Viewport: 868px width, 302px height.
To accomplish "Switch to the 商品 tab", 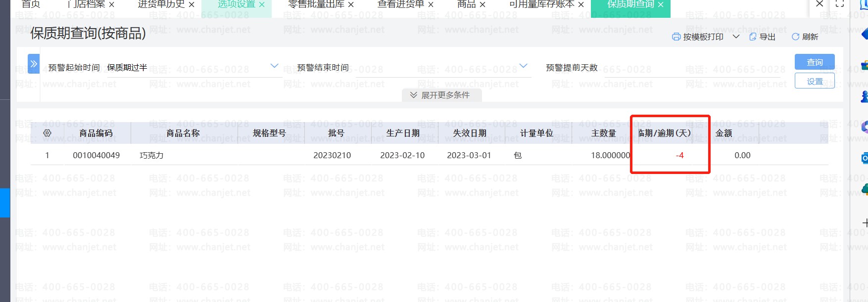I will (467, 4).
